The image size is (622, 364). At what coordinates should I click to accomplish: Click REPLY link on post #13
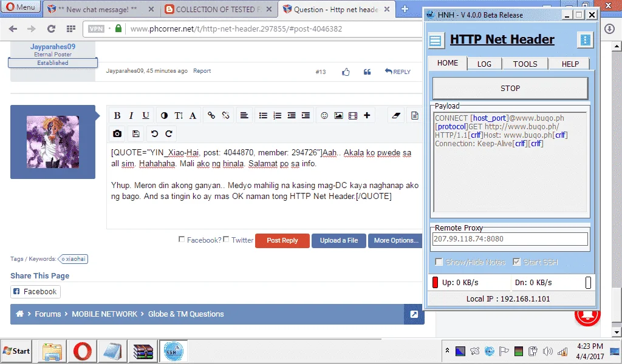coord(397,72)
